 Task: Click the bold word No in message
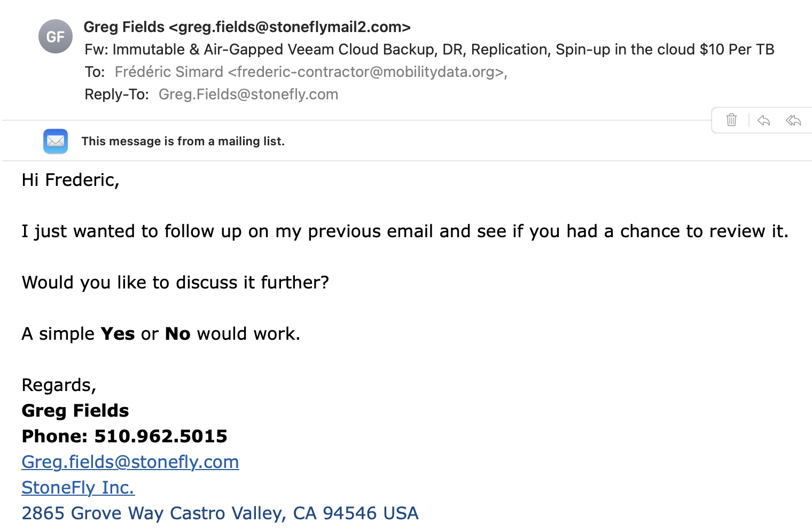178,333
